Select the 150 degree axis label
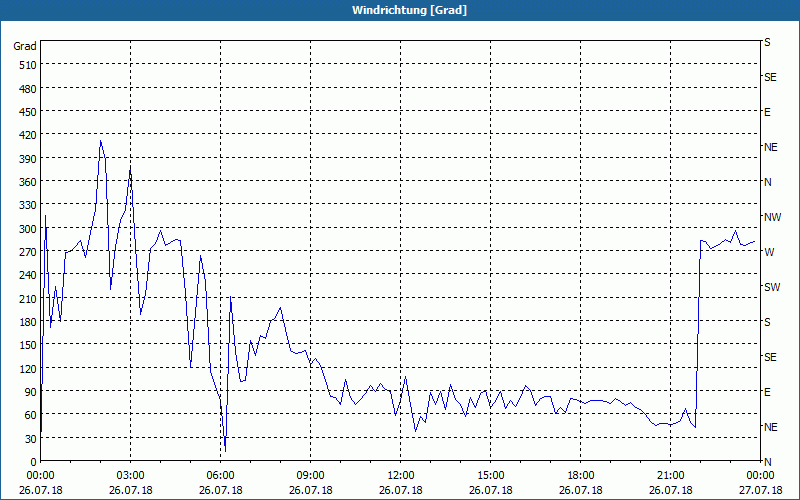Image resolution: width=800 pixels, height=500 pixels. pos(28,345)
